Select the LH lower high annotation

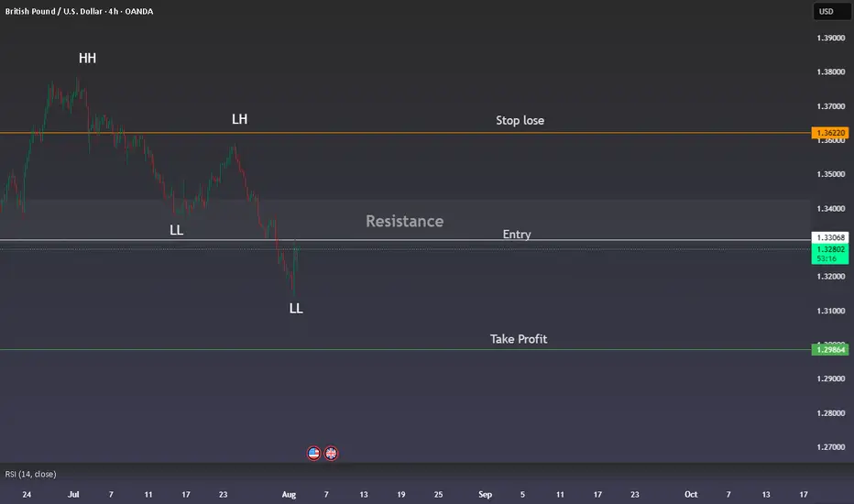click(240, 119)
